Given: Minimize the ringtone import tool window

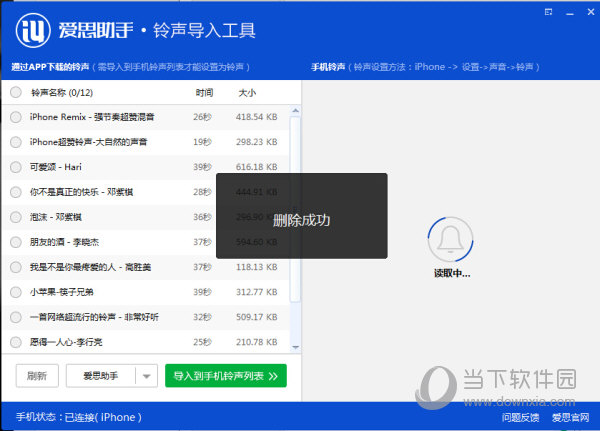Looking at the screenshot, I should coord(570,13).
